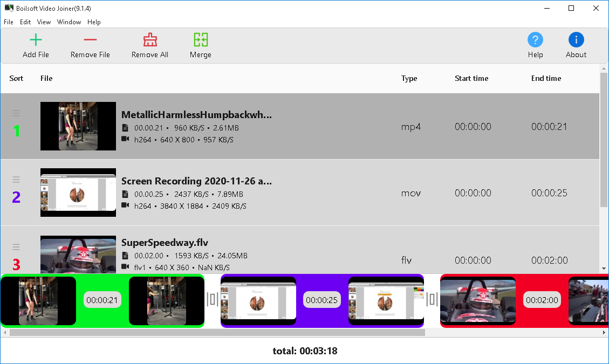The width and height of the screenshot is (609, 364).
Task: Click first frame thumbnail of red timeline clip
Action: (478, 301)
